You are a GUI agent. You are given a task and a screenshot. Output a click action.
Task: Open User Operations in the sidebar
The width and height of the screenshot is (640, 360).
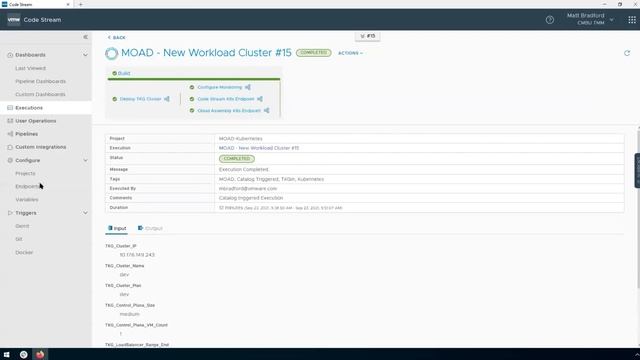(36, 121)
